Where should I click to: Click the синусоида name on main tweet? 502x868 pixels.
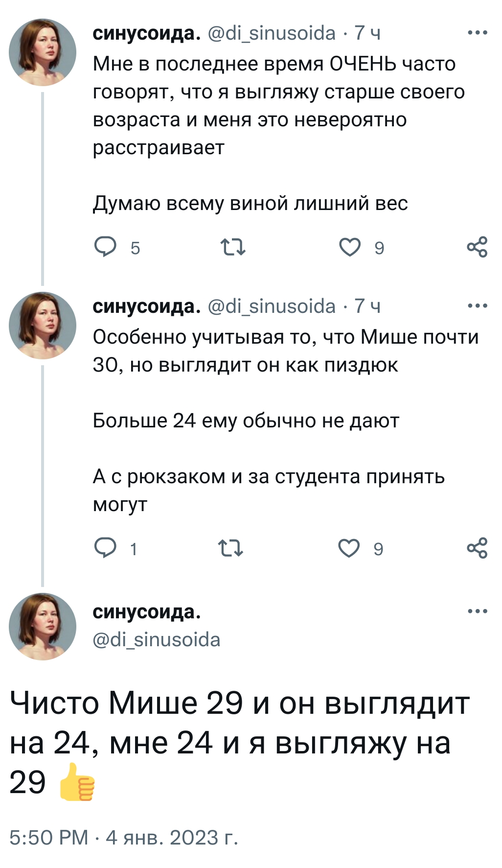click(x=146, y=611)
